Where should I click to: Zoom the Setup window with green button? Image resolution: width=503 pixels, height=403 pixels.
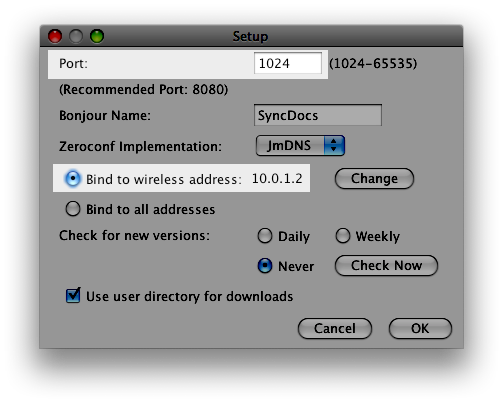[97, 36]
